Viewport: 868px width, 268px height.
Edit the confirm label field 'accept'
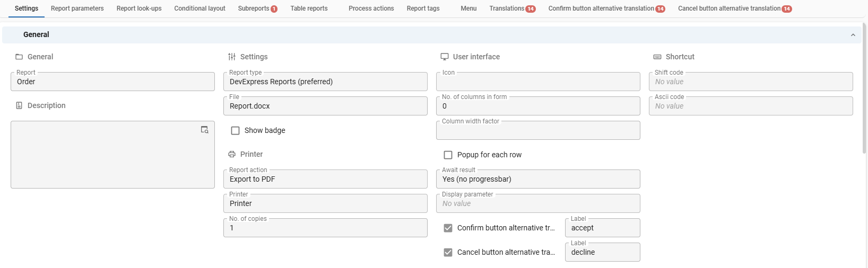[603, 228]
